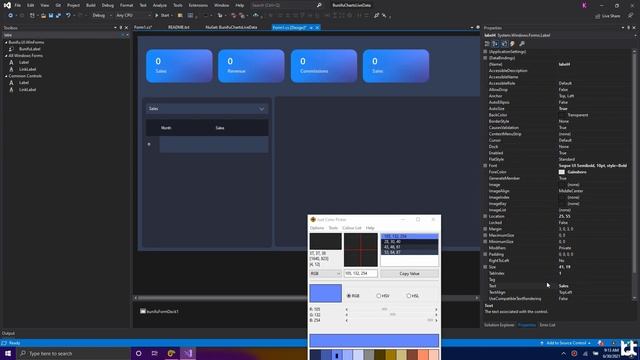Click the Events lightning icon in Properties
The image size is (640, 360).
coord(513,44)
